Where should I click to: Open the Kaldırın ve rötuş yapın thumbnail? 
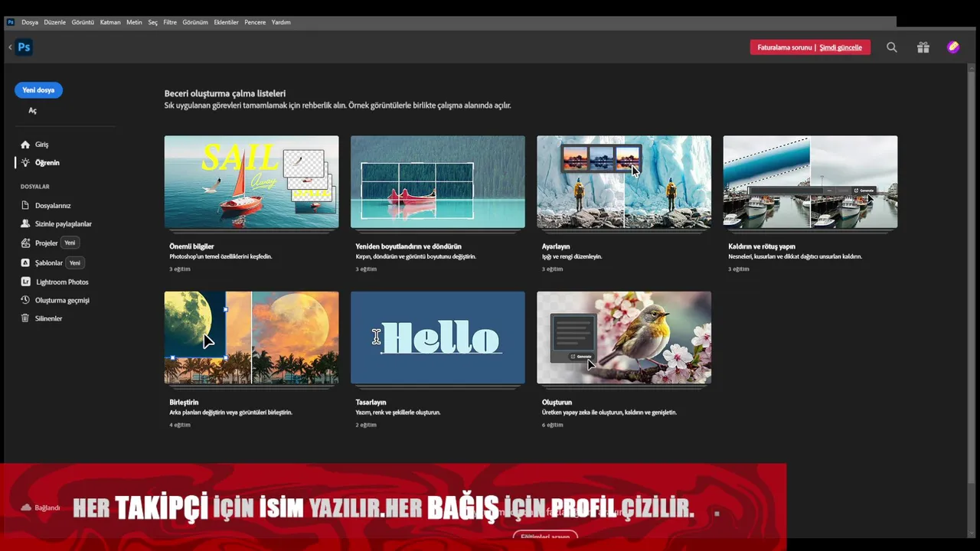pos(810,182)
